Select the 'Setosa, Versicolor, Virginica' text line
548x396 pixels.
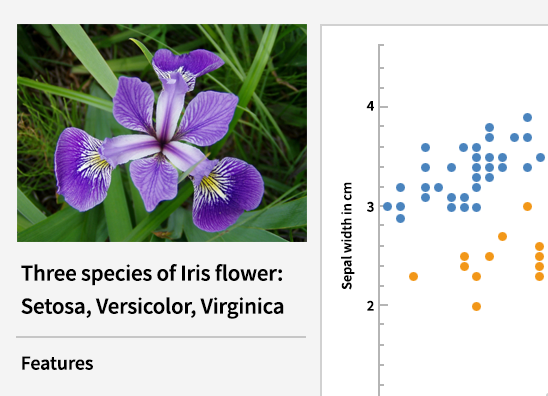point(152,307)
